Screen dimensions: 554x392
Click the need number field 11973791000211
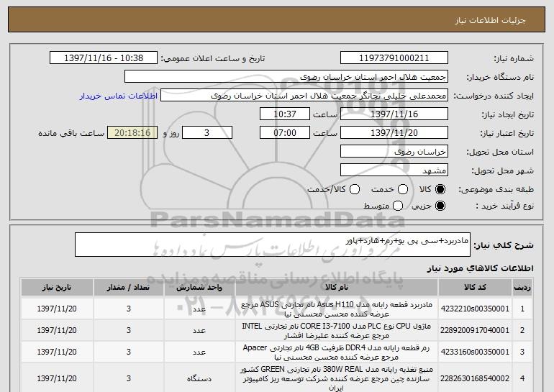click(394, 58)
